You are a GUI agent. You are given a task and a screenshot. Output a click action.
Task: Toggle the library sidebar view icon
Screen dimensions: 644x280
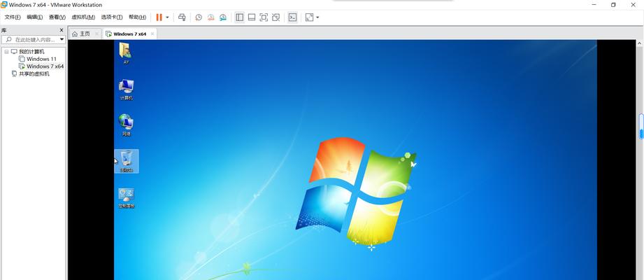coord(239,17)
